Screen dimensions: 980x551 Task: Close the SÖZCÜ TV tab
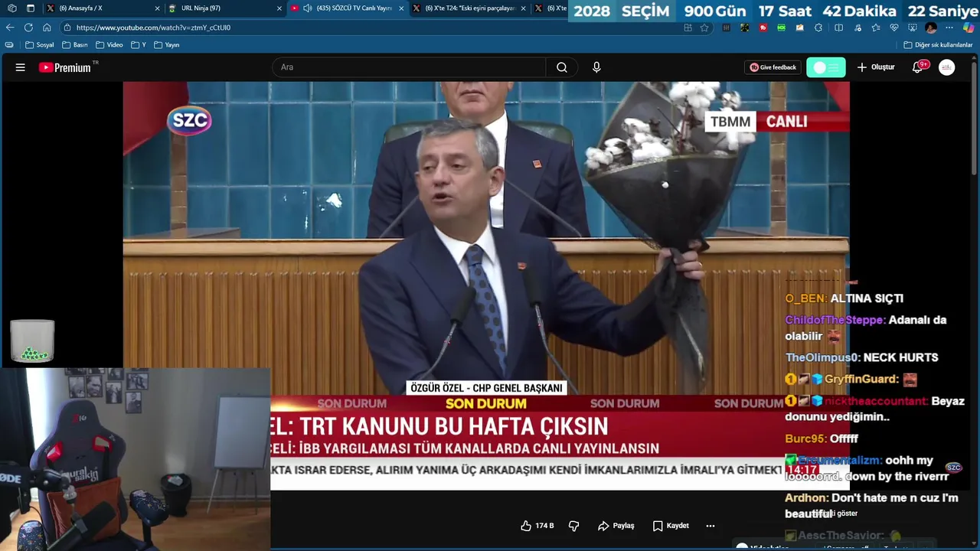click(401, 8)
